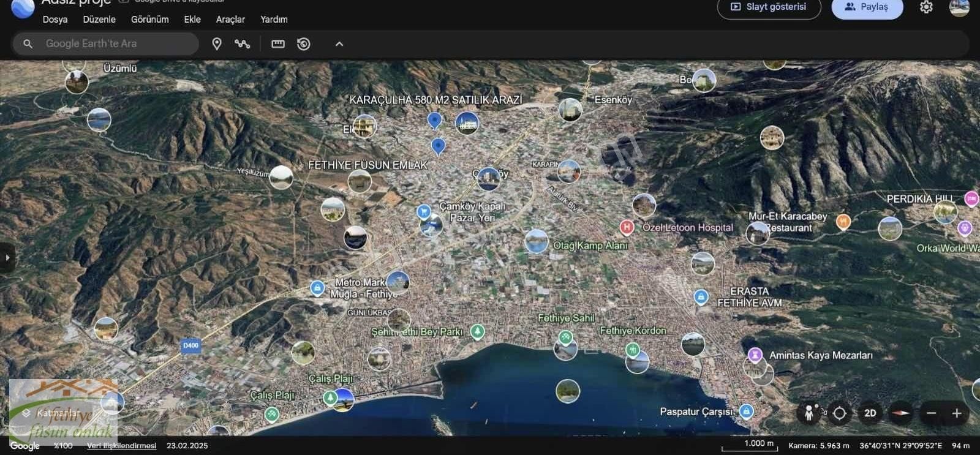Open the Ekle menu
This screenshot has height=455, width=980.
(192, 20)
